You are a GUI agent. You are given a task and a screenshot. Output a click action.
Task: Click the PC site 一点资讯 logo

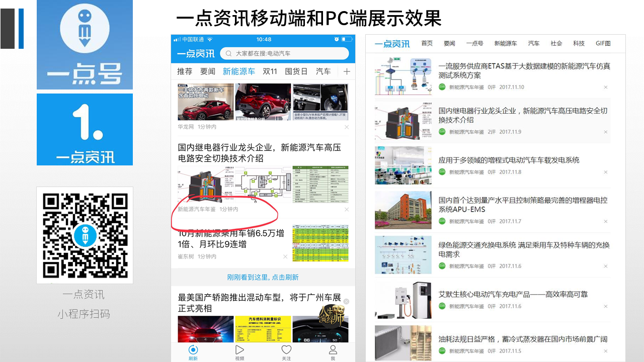click(x=392, y=44)
